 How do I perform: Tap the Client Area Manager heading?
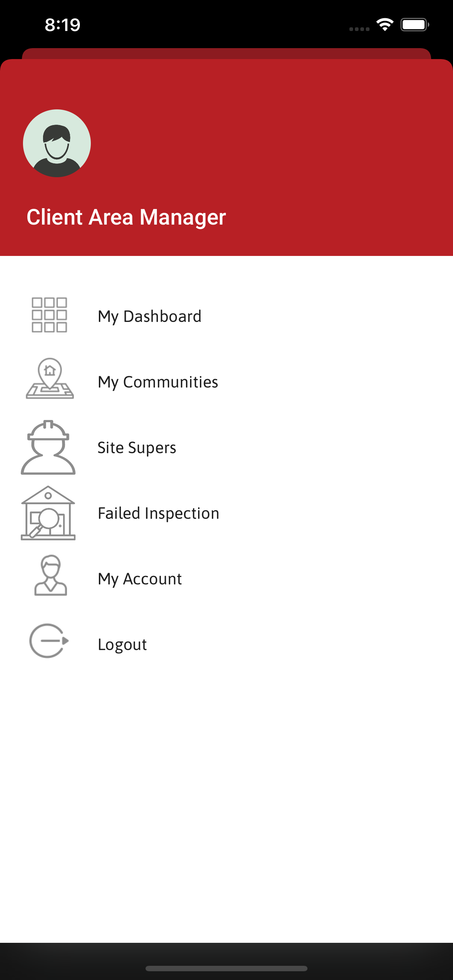click(126, 217)
